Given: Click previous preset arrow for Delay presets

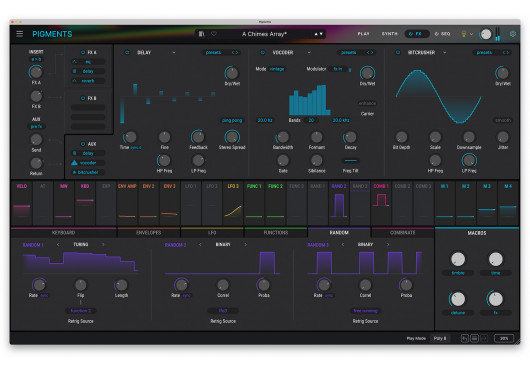Looking at the screenshot, I should click(233, 52).
